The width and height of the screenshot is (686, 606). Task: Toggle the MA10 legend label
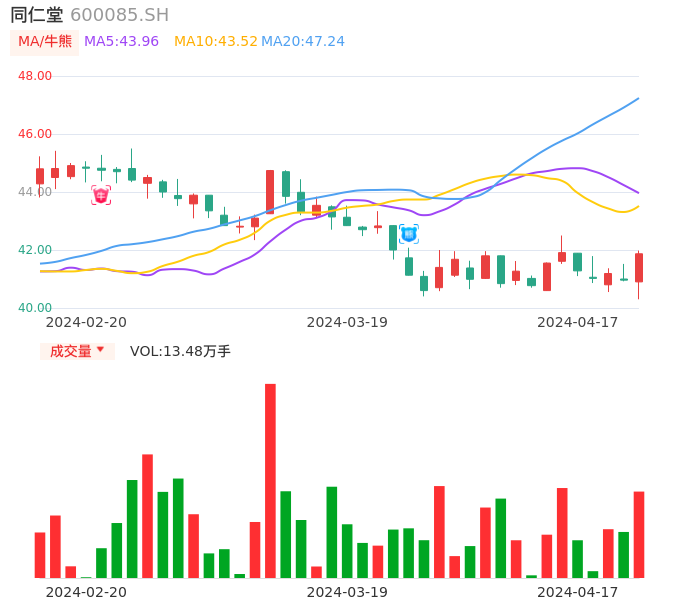(x=215, y=41)
